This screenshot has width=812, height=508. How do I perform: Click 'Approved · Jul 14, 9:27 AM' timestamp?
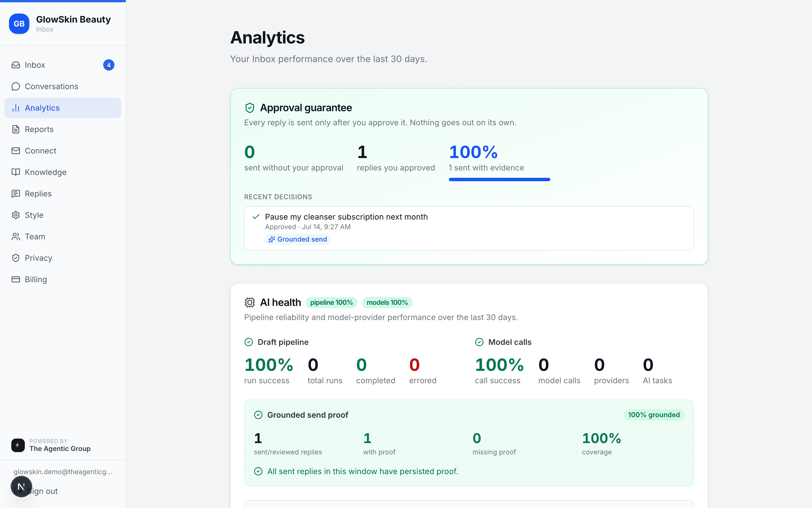(x=308, y=227)
